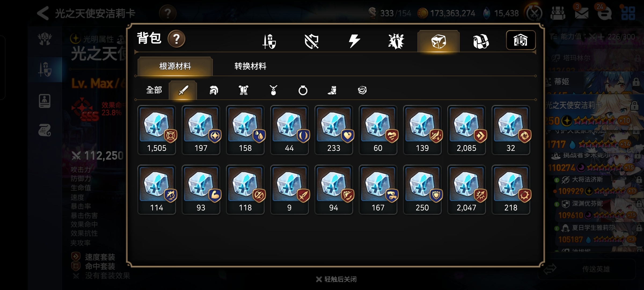Select the armor equipment filter icon
The image size is (644, 290).
243,90
